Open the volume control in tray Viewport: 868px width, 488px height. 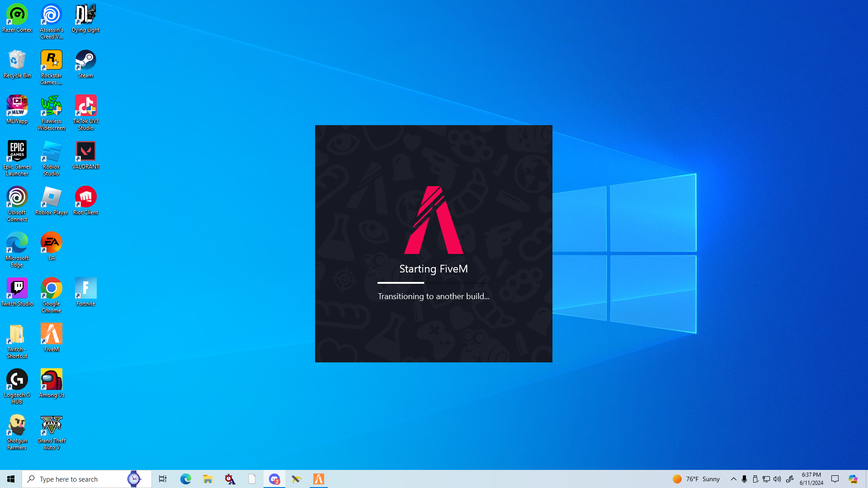point(777,479)
